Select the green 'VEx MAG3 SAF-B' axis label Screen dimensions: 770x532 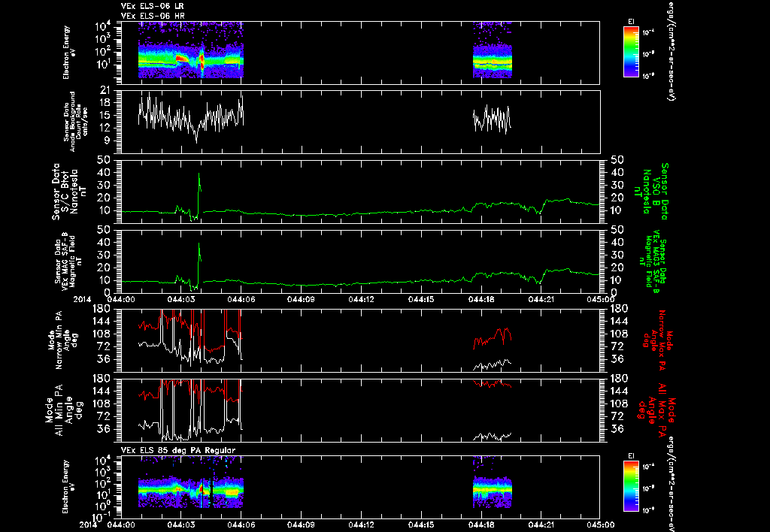(653, 261)
